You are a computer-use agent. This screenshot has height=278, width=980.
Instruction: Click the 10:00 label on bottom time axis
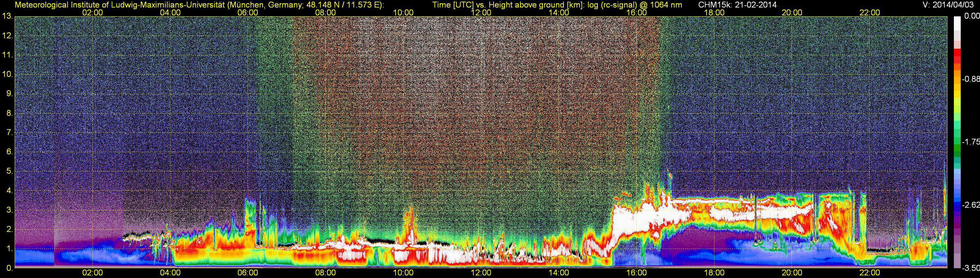point(403,273)
